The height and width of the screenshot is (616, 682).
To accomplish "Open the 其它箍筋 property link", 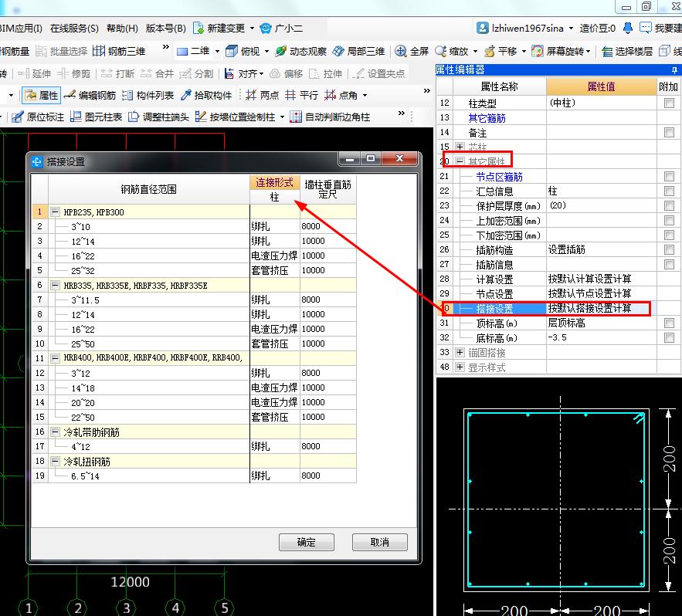I will (487, 118).
